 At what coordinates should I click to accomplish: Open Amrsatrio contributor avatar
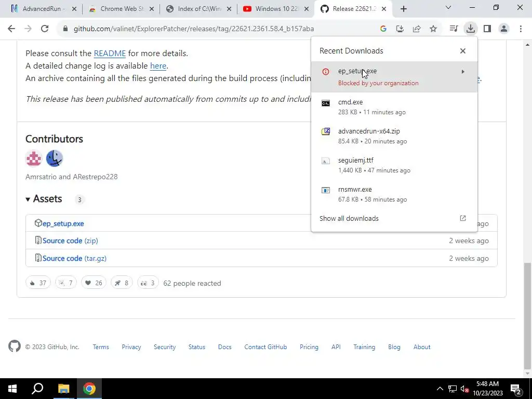34,158
